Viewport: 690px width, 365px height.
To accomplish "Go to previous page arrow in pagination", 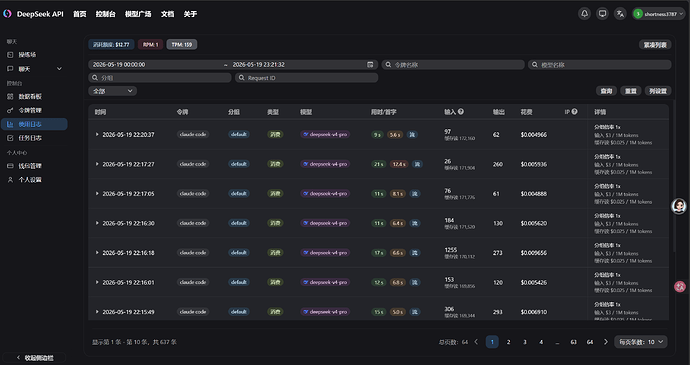I will pyautogui.click(x=476, y=342).
